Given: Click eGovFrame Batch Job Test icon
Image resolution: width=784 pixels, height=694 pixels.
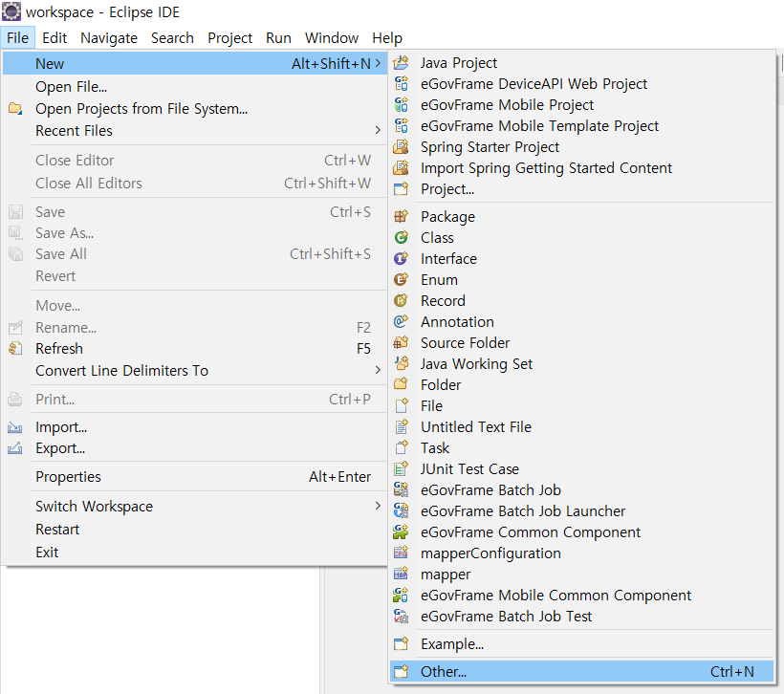Looking at the screenshot, I should (x=401, y=616).
